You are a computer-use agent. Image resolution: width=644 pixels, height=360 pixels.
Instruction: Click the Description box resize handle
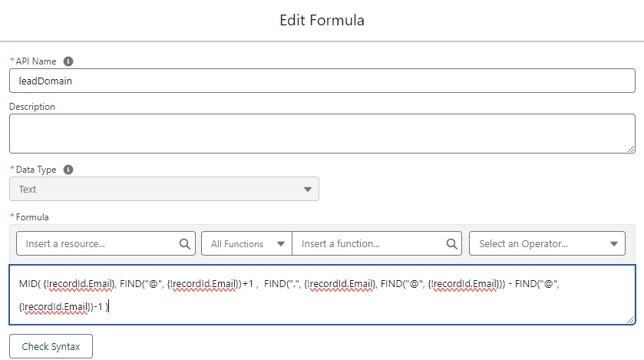tap(631, 149)
